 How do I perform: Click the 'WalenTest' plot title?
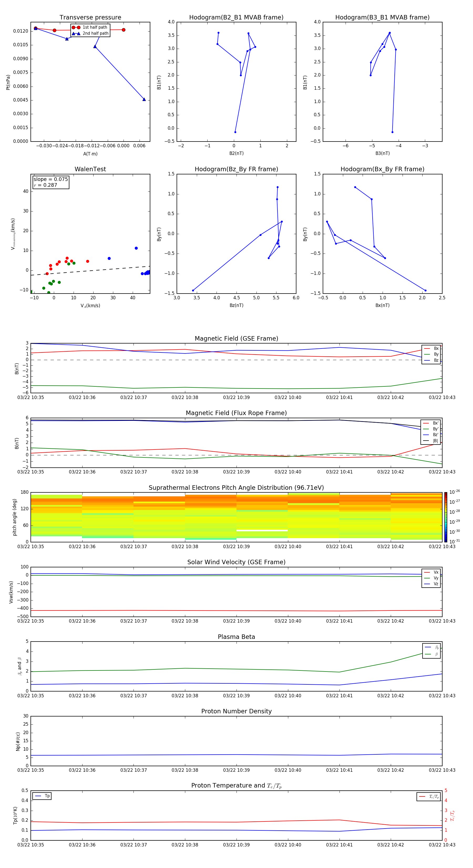(x=90, y=169)
